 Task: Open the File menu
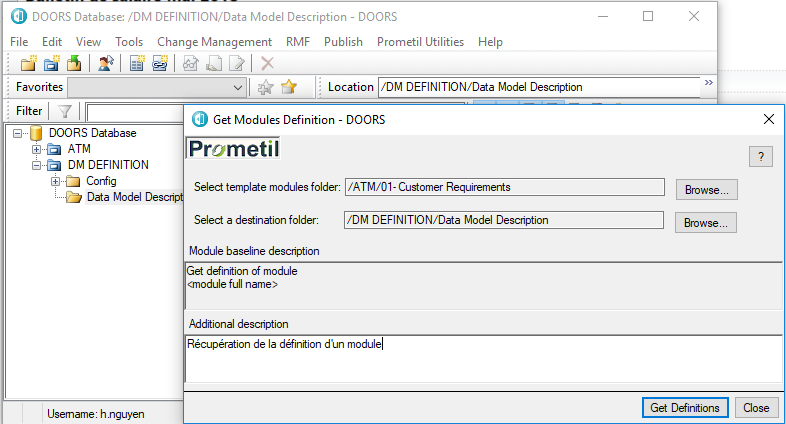click(19, 42)
